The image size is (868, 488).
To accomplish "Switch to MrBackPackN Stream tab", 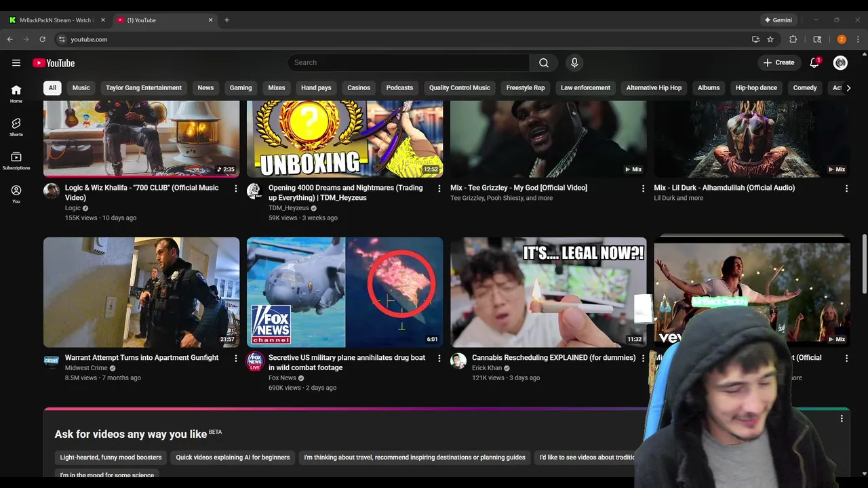I will [56, 20].
